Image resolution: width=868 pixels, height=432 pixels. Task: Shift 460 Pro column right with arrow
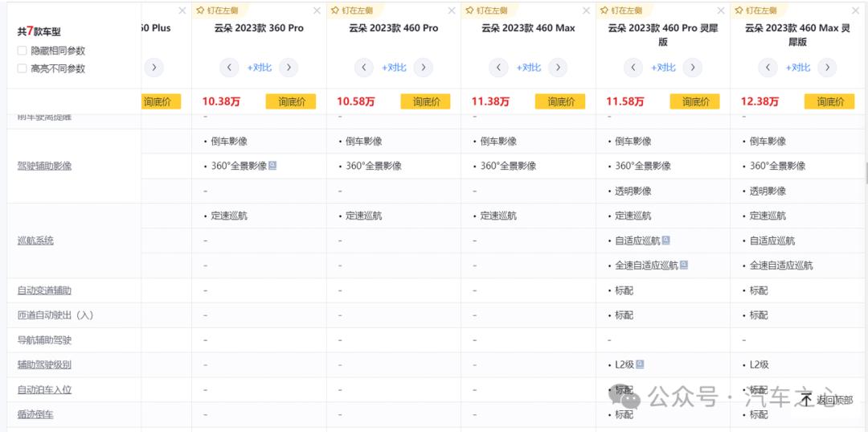tap(423, 68)
